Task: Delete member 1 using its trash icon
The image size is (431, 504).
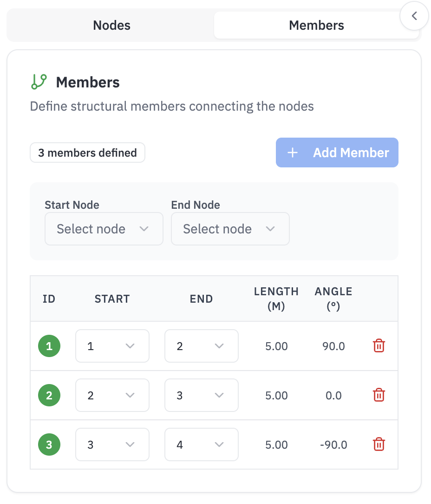Action: (x=379, y=346)
